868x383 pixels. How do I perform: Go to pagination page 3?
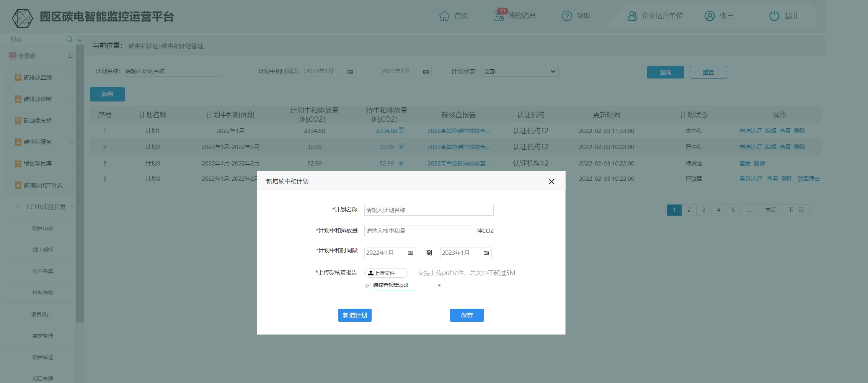pyautogui.click(x=703, y=210)
